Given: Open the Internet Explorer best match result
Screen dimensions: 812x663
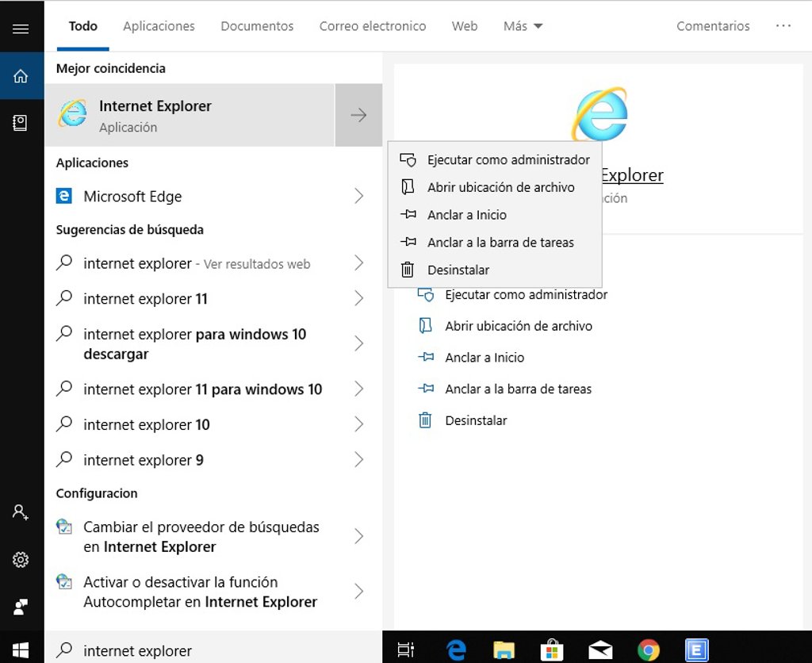Looking at the screenshot, I should (190, 114).
